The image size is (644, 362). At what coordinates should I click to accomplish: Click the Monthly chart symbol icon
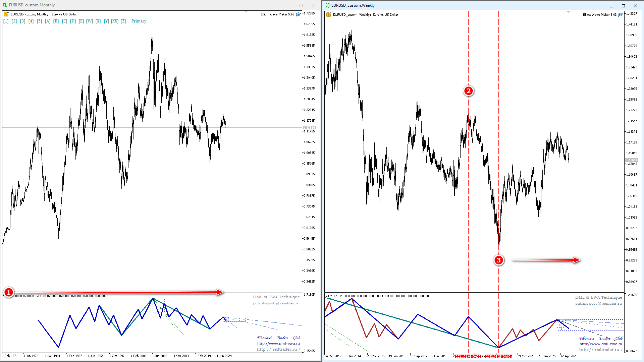click(6, 14)
